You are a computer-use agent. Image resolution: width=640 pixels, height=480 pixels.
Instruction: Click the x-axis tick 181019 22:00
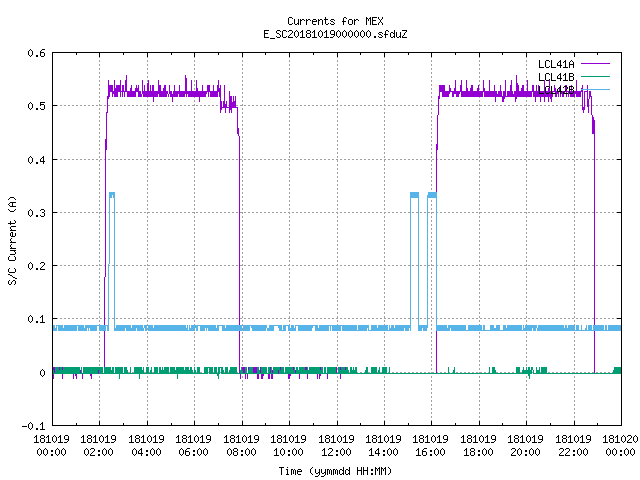[573, 445]
